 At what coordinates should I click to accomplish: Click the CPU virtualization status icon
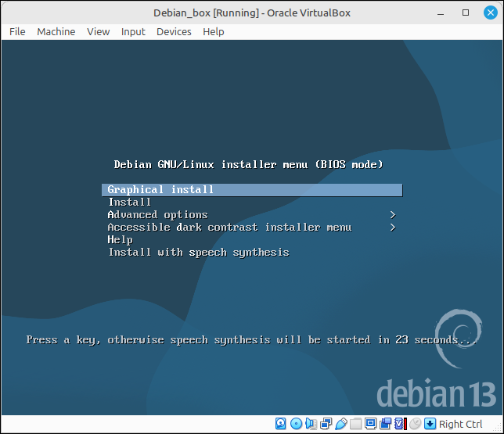point(400,424)
